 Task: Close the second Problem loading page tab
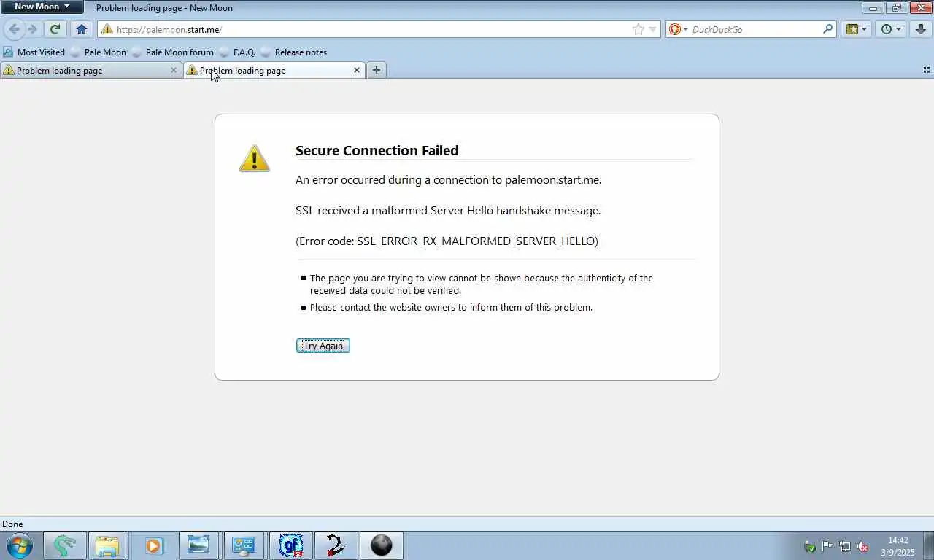click(x=357, y=70)
